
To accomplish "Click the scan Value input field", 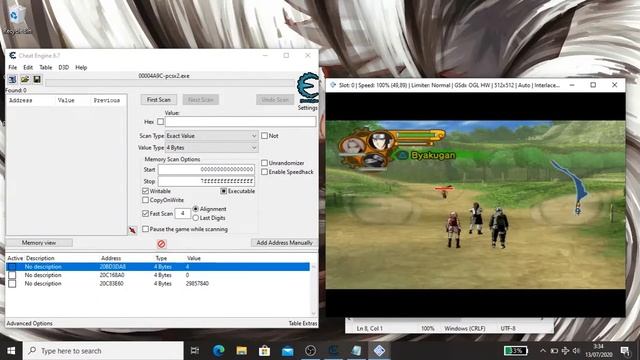I will click(x=240, y=122).
